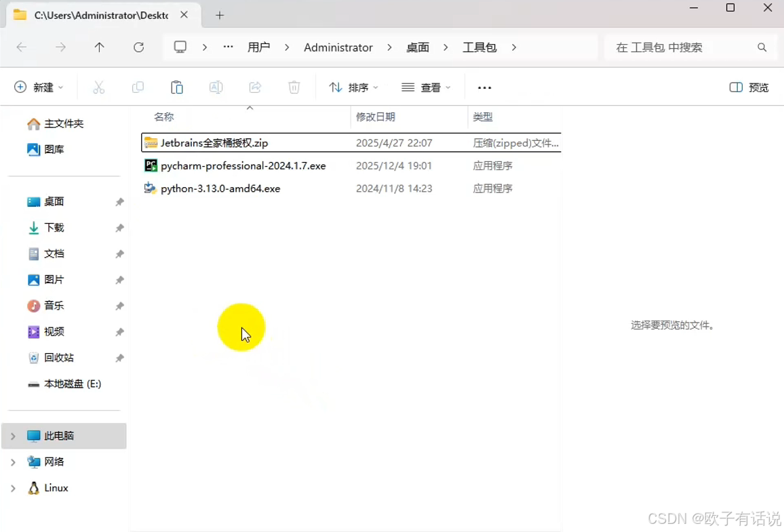This screenshot has height=532, width=784.
Task: Open 音乐 in the sidebar
Action: click(x=45, y=306)
